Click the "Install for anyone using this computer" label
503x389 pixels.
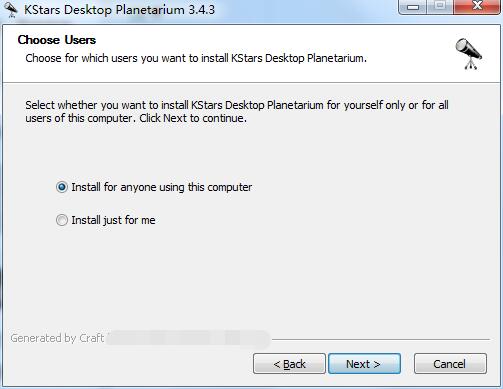(x=162, y=187)
